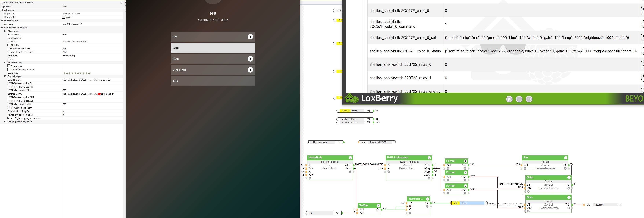
Task: Expand Logging/Mail/Call/Track section
Action: click(5, 122)
